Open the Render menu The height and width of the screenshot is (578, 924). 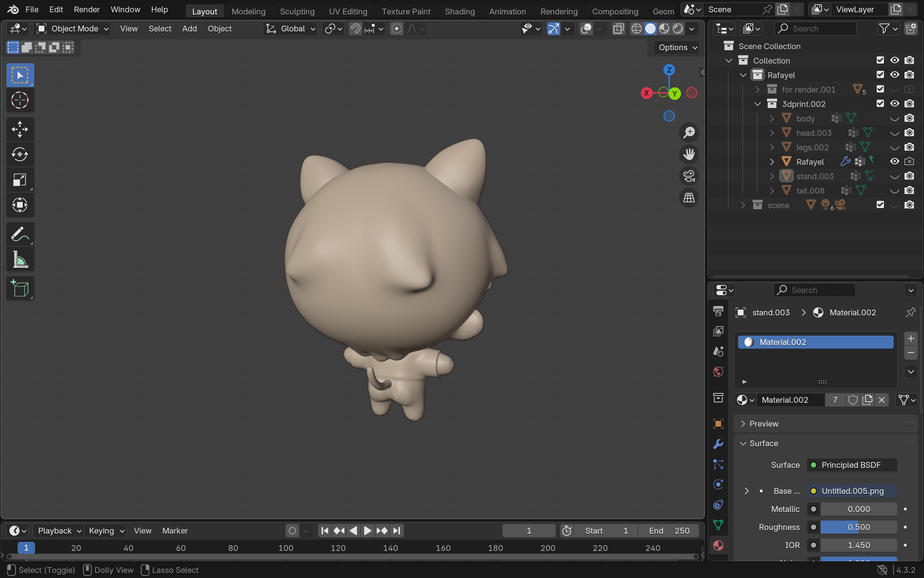tap(87, 9)
